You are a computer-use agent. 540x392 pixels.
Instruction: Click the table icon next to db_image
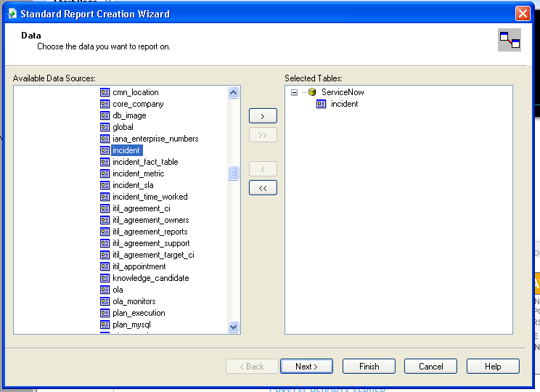(x=105, y=115)
